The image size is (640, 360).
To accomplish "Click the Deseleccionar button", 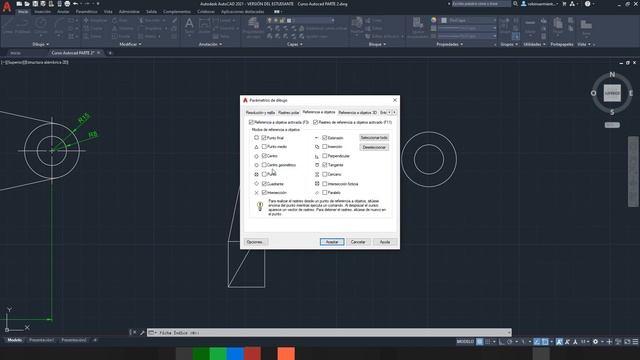I will (x=374, y=147).
